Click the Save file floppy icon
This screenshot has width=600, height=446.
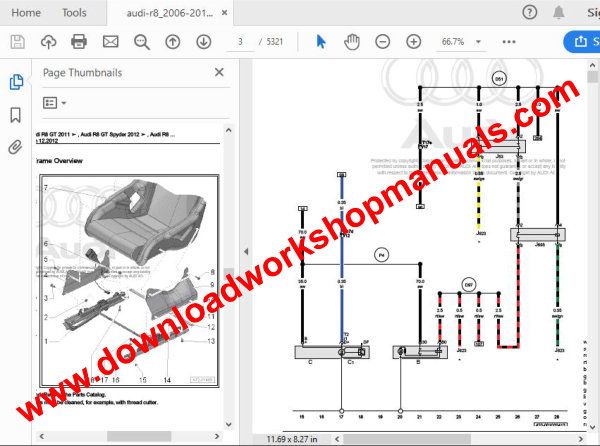click(x=17, y=42)
